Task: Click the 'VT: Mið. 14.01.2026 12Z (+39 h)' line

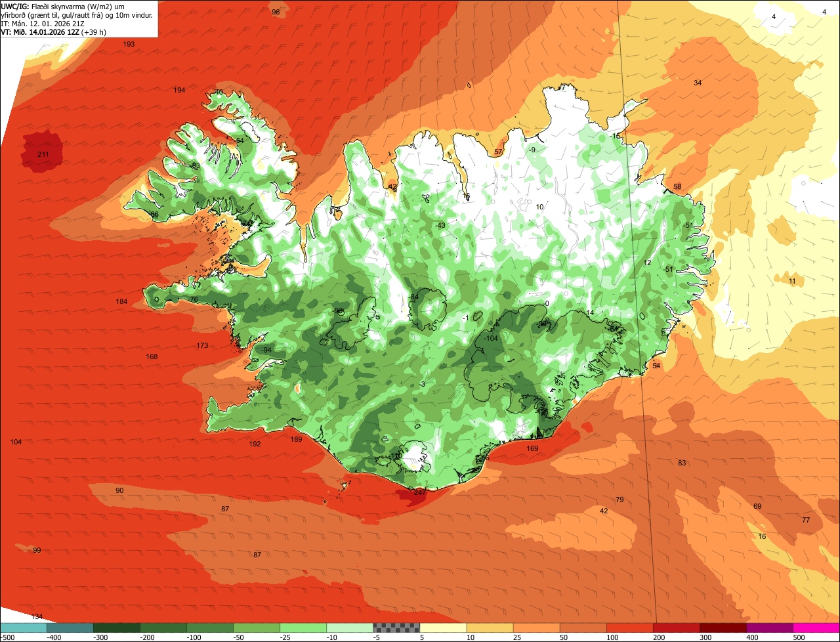Action: point(54,32)
